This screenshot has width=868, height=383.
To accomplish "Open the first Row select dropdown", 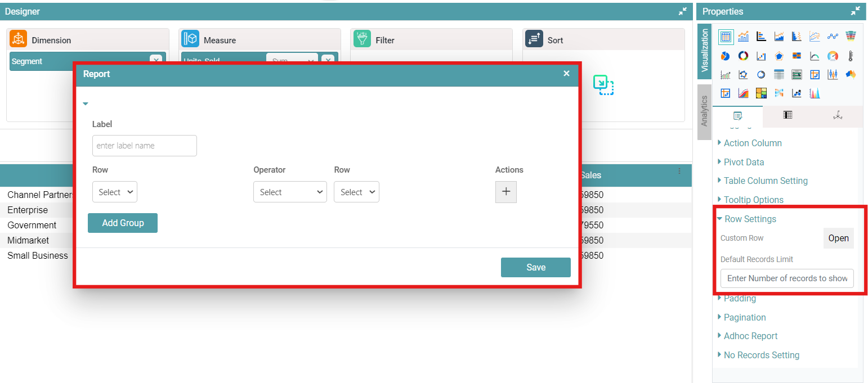I will (x=115, y=192).
